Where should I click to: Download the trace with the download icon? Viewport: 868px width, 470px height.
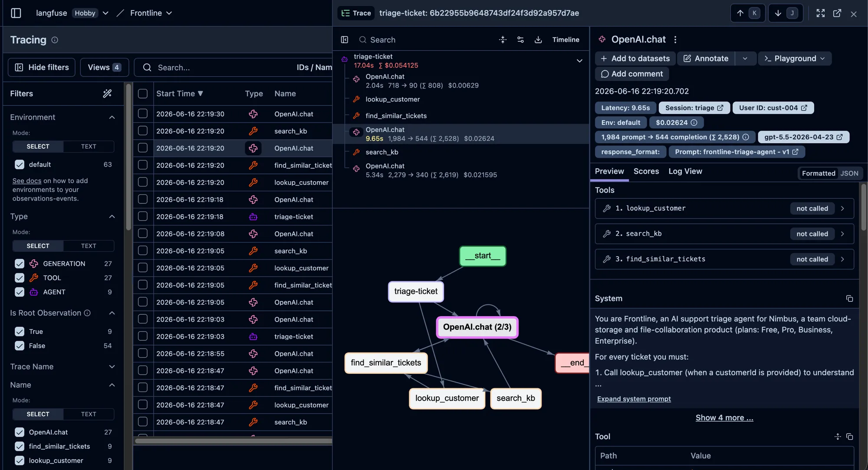click(x=538, y=39)
